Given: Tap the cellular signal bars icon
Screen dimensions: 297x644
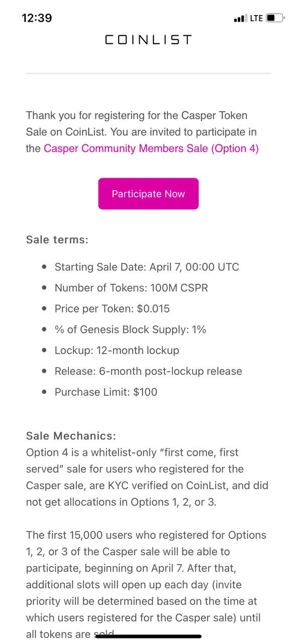Looking at the screenshot, I should [x=240, y=19].
